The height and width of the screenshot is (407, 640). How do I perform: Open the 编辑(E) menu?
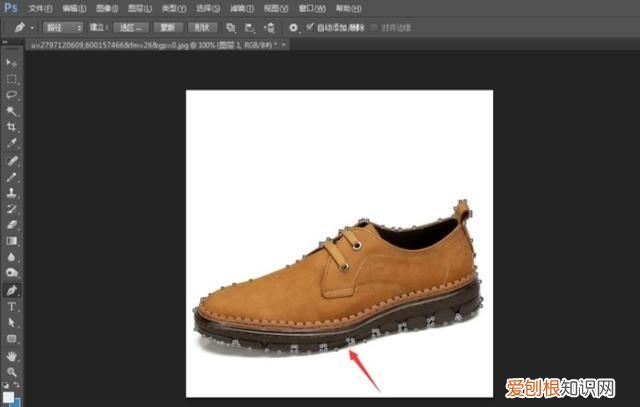click(x=74, y=9)
